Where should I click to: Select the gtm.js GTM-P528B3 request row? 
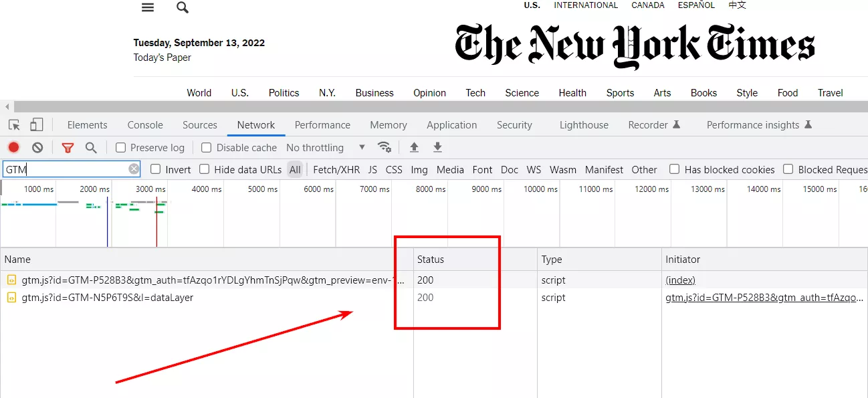point(434,280)
